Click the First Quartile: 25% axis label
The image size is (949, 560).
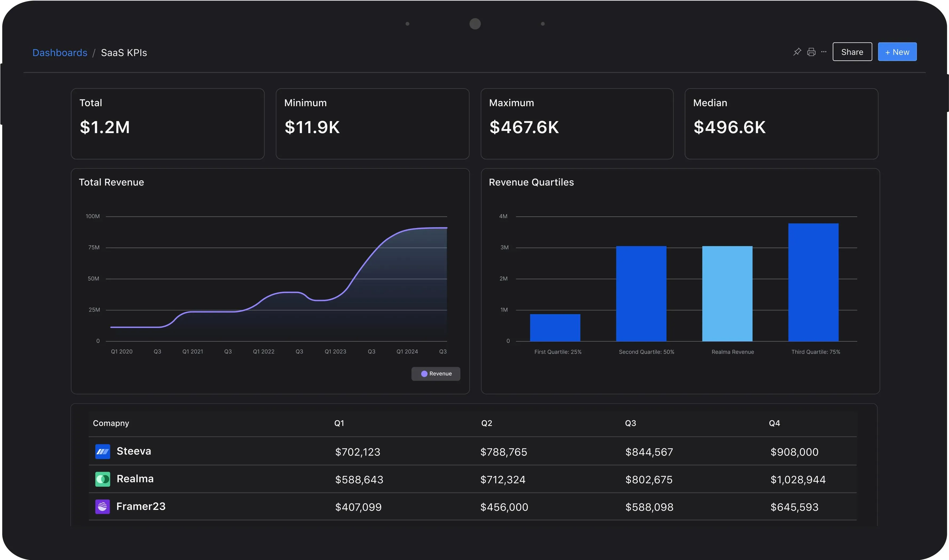coord(558,352)
